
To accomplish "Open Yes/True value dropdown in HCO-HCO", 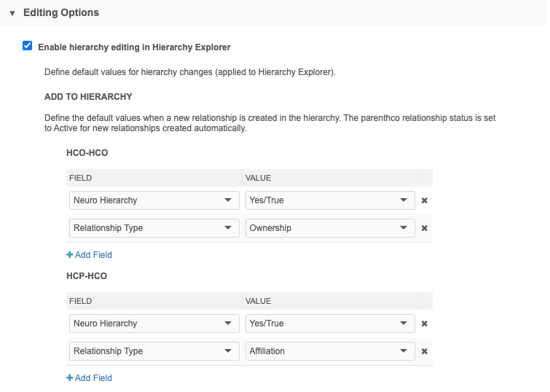I will [329, 200].
